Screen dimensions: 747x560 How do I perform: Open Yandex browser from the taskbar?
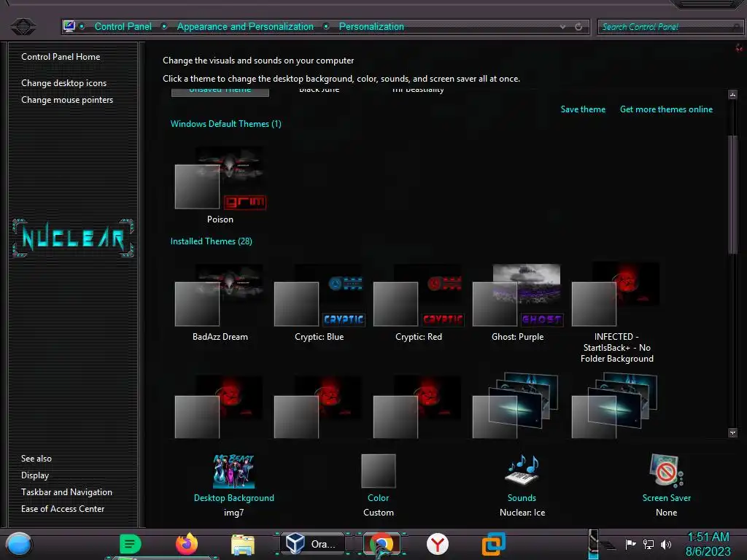[438, 544]
